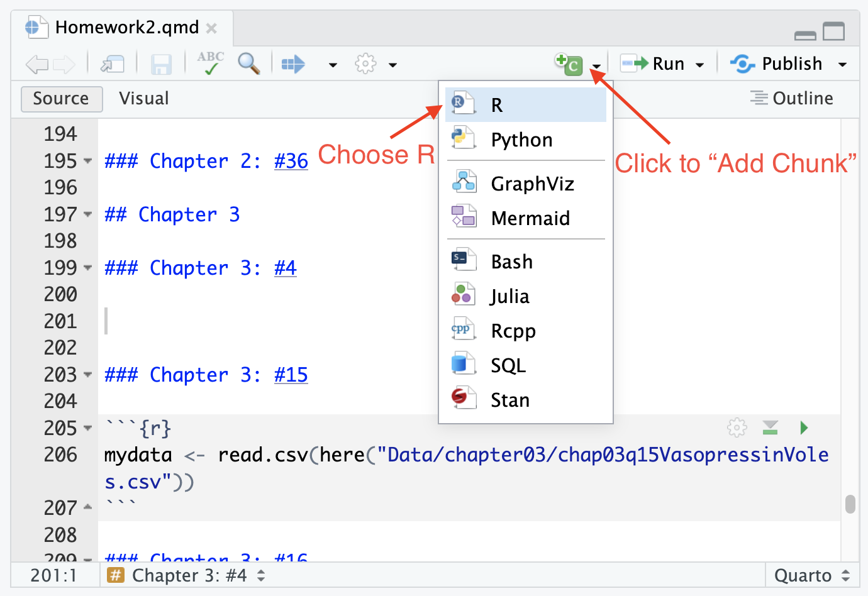Go back to previous source location
868x596 pixels.
point(37,63)
